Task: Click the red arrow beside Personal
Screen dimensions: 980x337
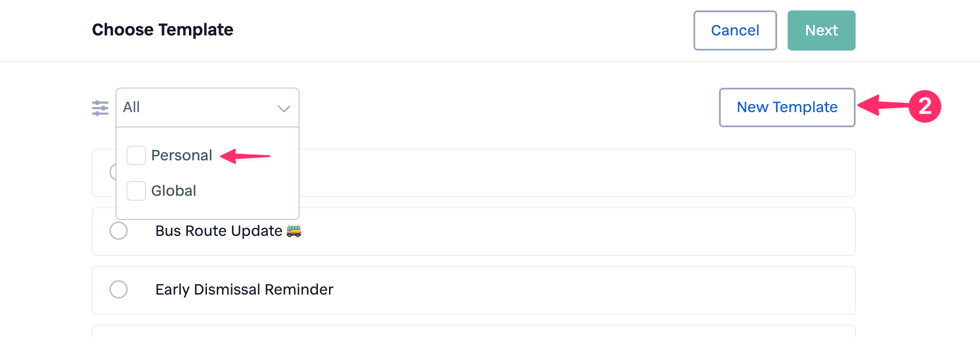Action: click(x=245, y=156)
